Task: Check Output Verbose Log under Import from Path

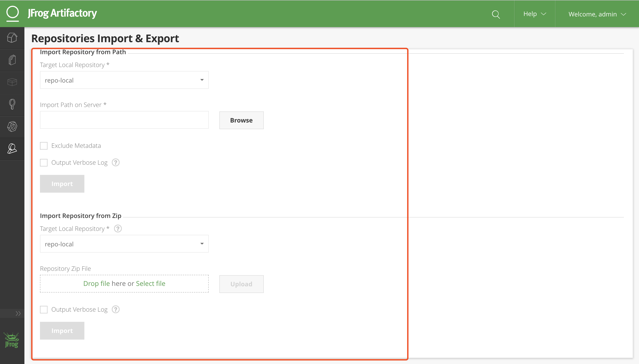Action: tap(44, 163)
